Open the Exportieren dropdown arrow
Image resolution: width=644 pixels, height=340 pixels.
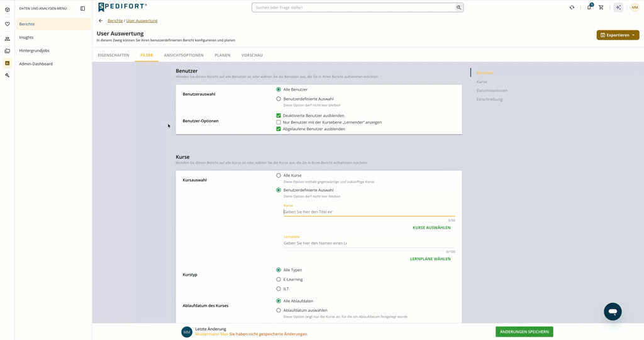[633, 35]
